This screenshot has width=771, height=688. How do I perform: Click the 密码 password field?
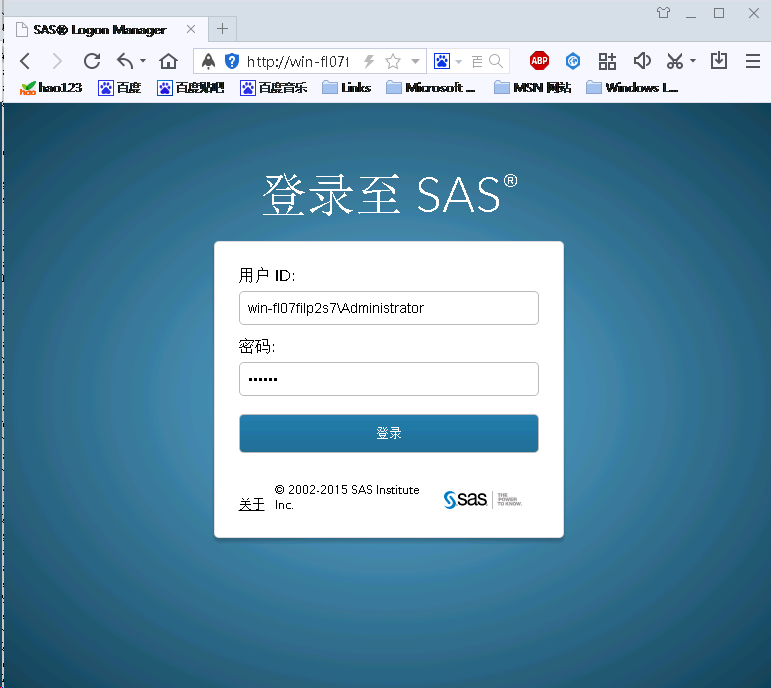[x=389, y=379]
